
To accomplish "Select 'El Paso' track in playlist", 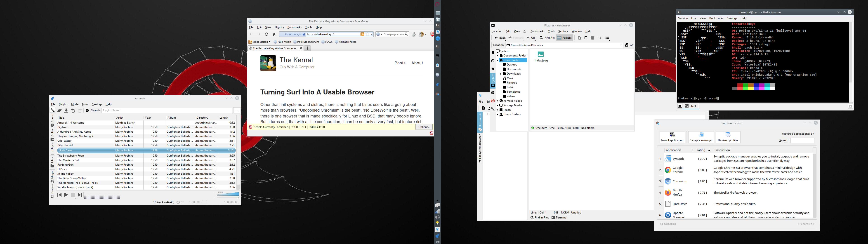I will tap(146, 169).
